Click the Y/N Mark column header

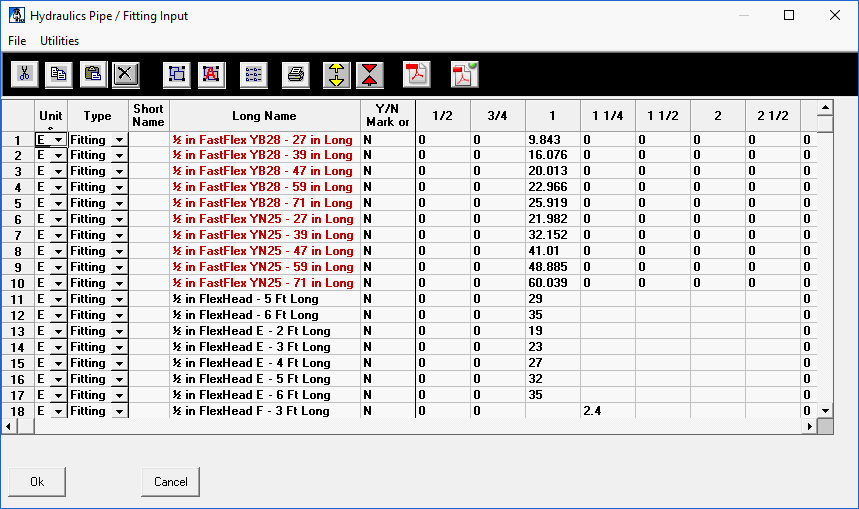click(388, 116)
